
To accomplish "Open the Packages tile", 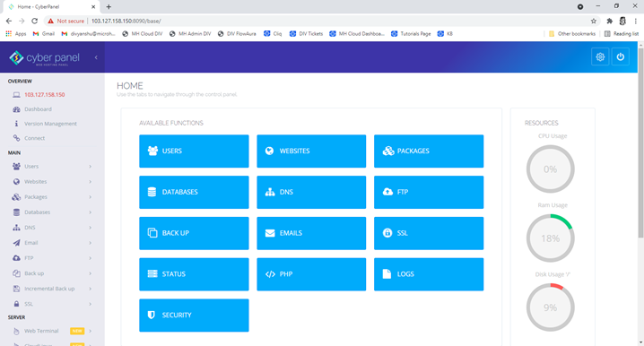I will (429, 151).
